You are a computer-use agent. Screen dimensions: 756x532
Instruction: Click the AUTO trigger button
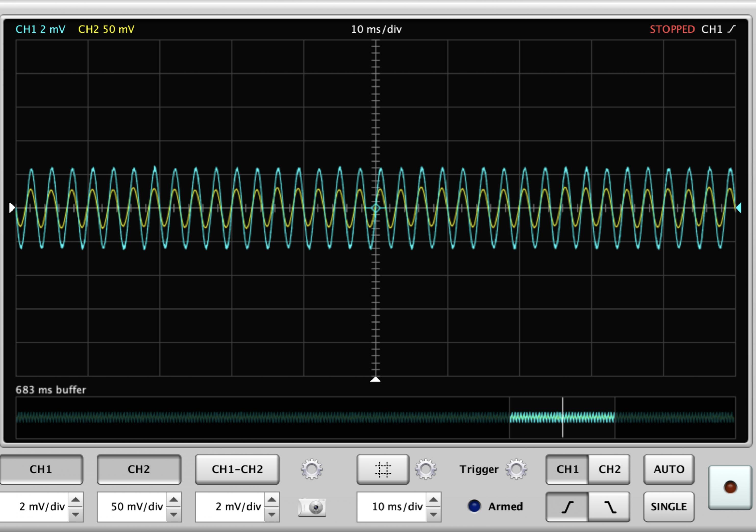tap(669, 469)
